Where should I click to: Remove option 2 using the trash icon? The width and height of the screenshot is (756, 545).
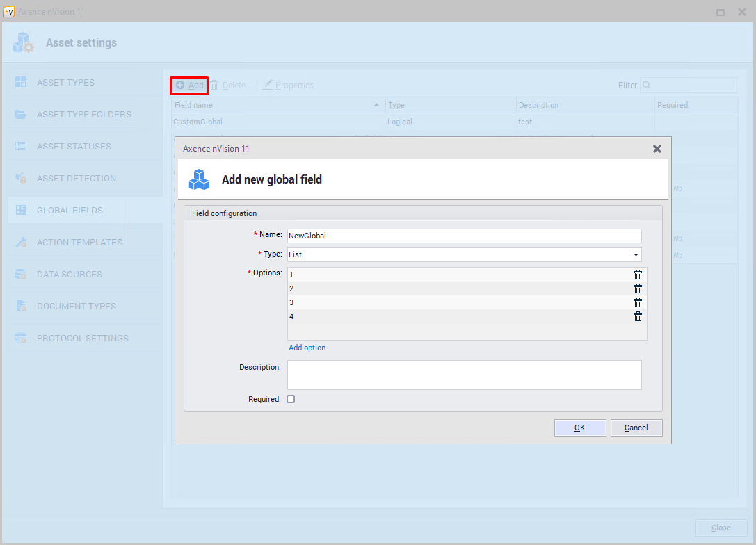(x=638, y=288)
